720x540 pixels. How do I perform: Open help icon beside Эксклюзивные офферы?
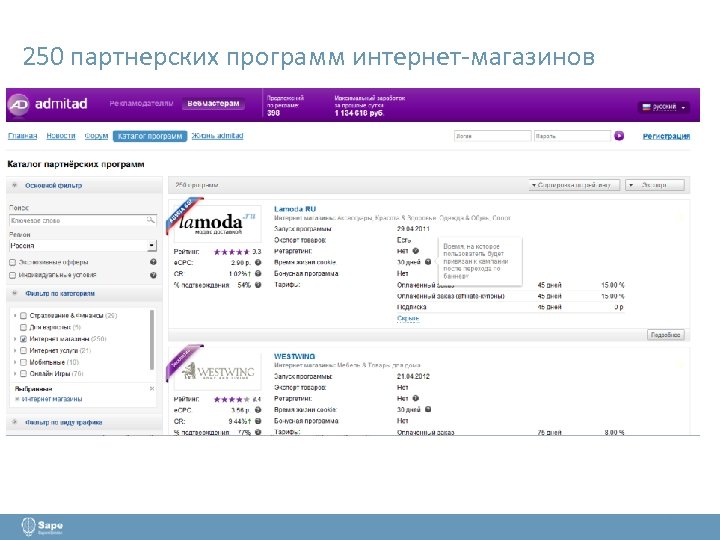(x=153, y=262)
